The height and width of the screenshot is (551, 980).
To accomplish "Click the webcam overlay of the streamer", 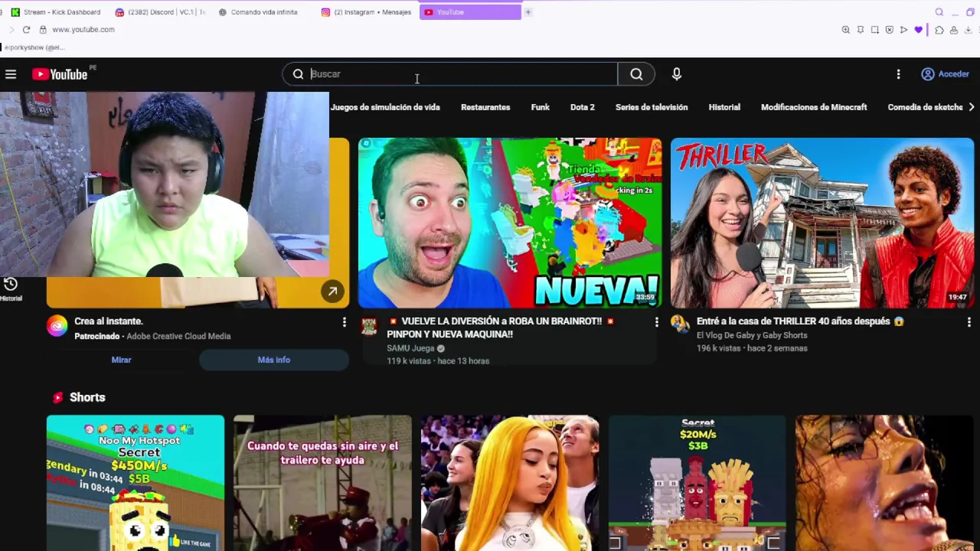I will click(x=165, y=184).
